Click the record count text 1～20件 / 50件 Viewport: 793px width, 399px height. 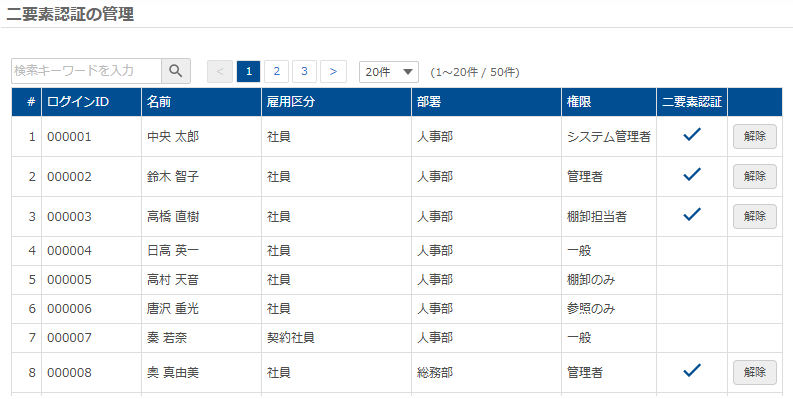pyautogui.click(x=475, y=72)
